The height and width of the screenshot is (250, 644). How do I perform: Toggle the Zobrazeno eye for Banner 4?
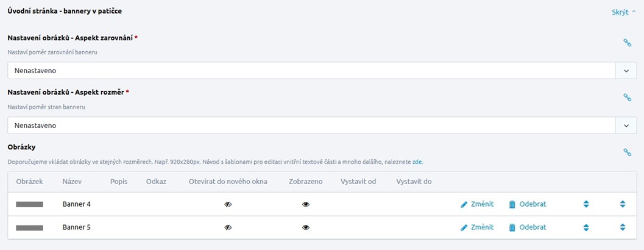[x=306, y=204]
